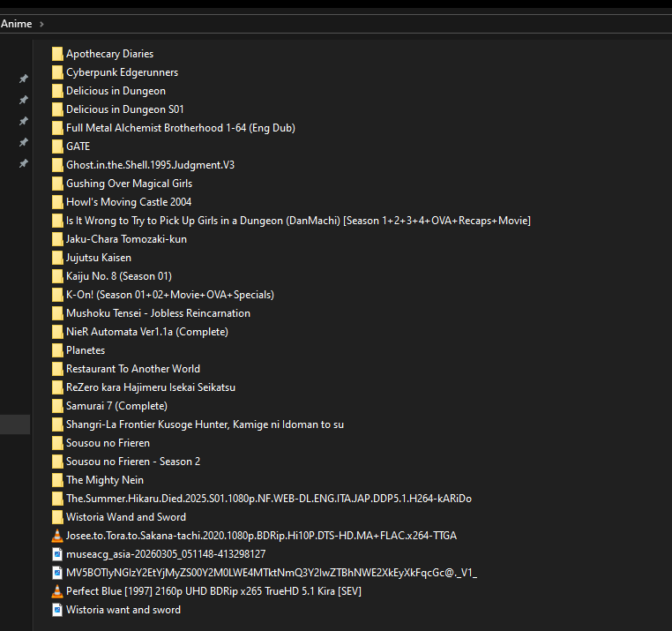
Task: Click the Sousou no Frieren - Season 2 folder icon
Action: pos(57,462)
